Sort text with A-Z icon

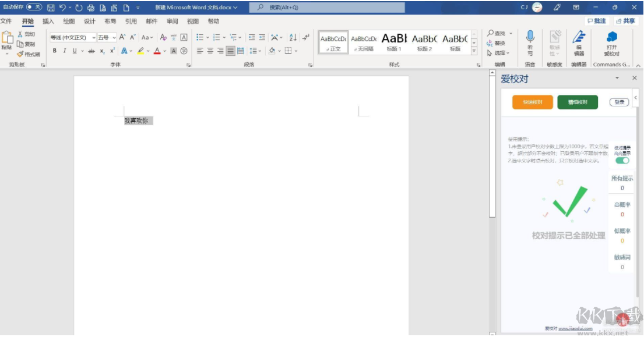tap(293, 37)
